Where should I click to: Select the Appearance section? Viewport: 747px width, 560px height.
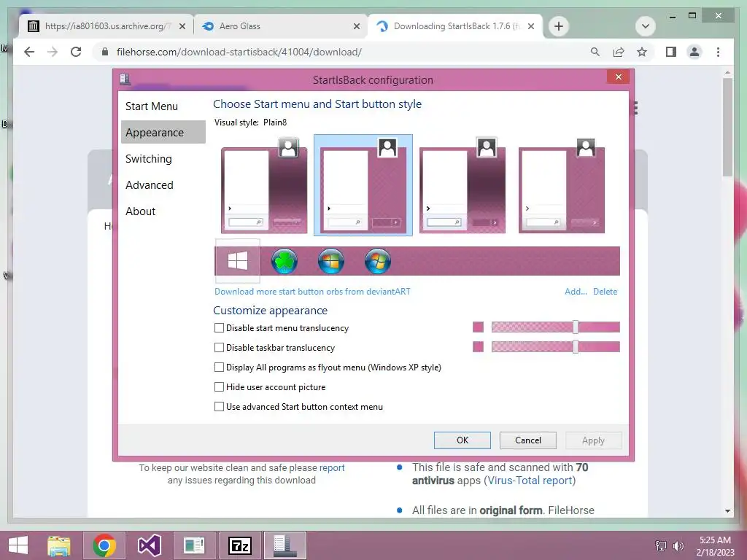click(x=163, y=133)
